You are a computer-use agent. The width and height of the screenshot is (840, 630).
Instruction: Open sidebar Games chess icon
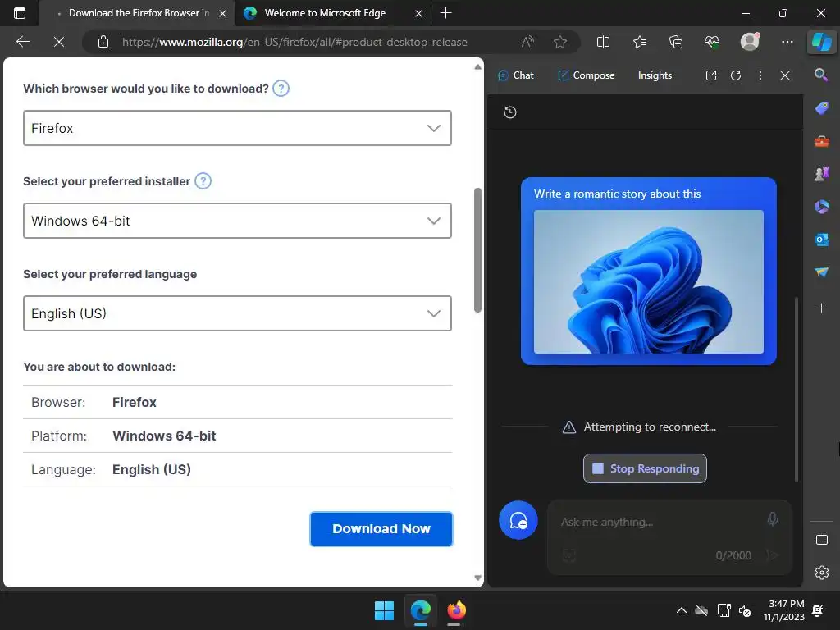(x=822, y=174)
